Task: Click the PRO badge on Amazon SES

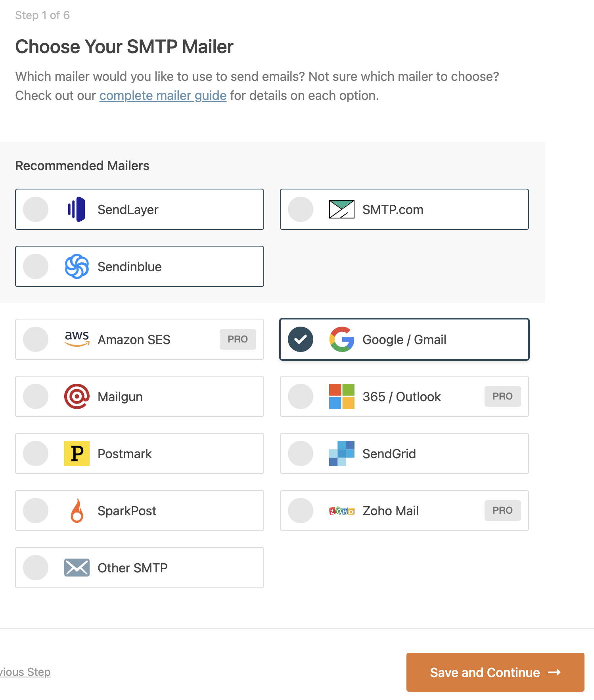Action: (238, 339)
